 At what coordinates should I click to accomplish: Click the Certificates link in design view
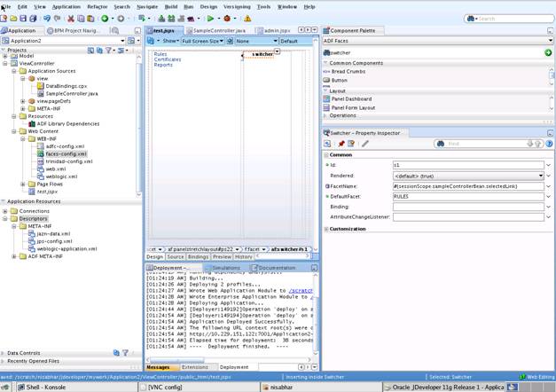(x=168, y=59)
